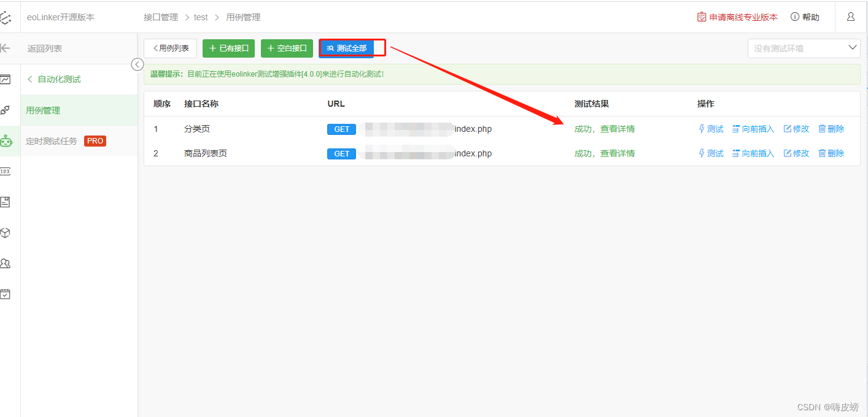This screenshot has width=868, height=417.
Task: Click the test breadcrumb
Action: 201,17
